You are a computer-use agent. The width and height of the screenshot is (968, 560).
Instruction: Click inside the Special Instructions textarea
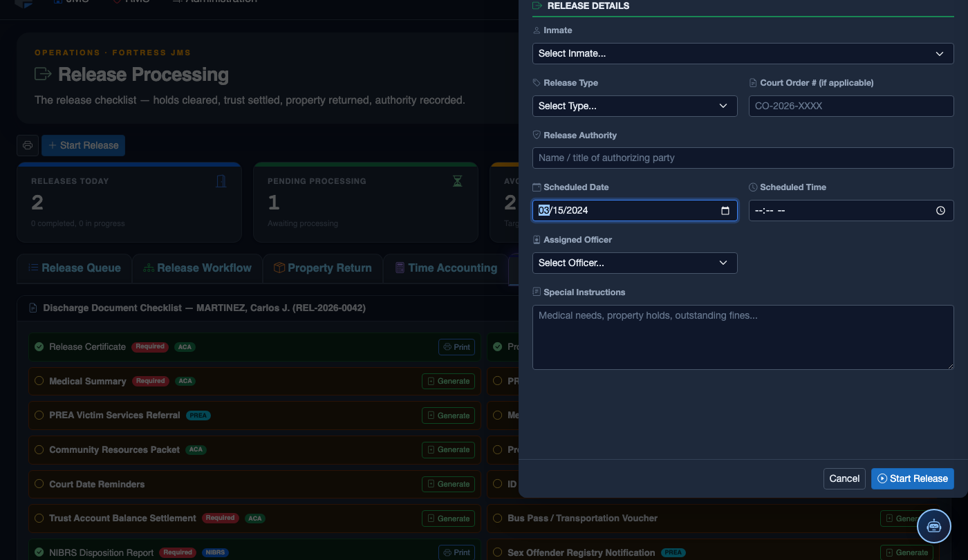(x=743, y=337)
